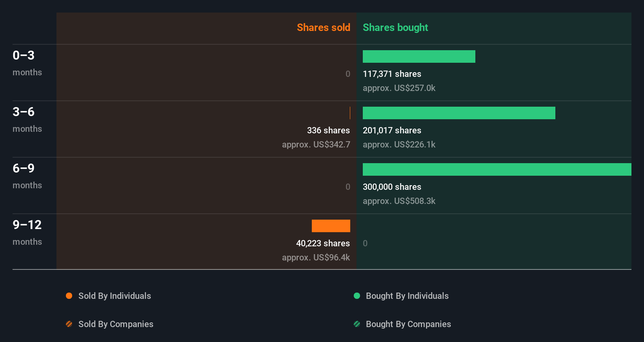Click the Shares sold column header

324,27
